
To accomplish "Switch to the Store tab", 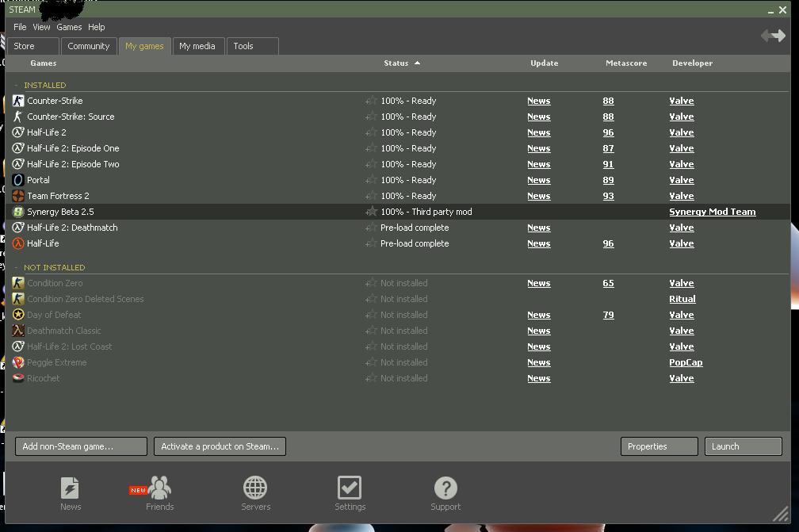I will [x=33, y=46].
